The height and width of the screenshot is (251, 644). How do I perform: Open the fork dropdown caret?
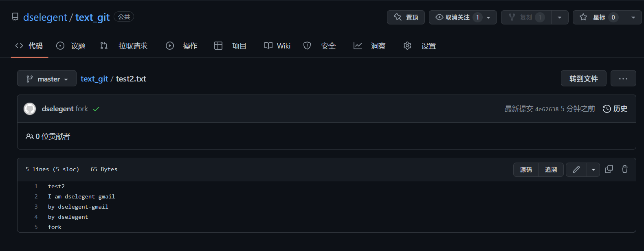(560, 18)
